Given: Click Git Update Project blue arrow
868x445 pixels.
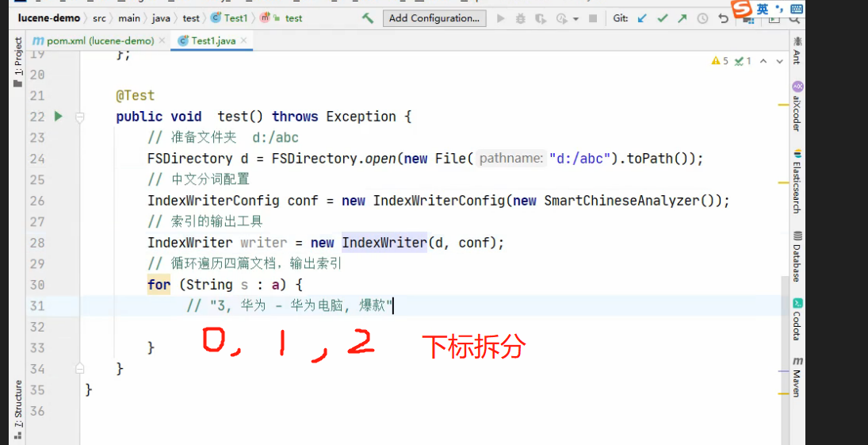Looking at the screenshot, I should [642, 18].
